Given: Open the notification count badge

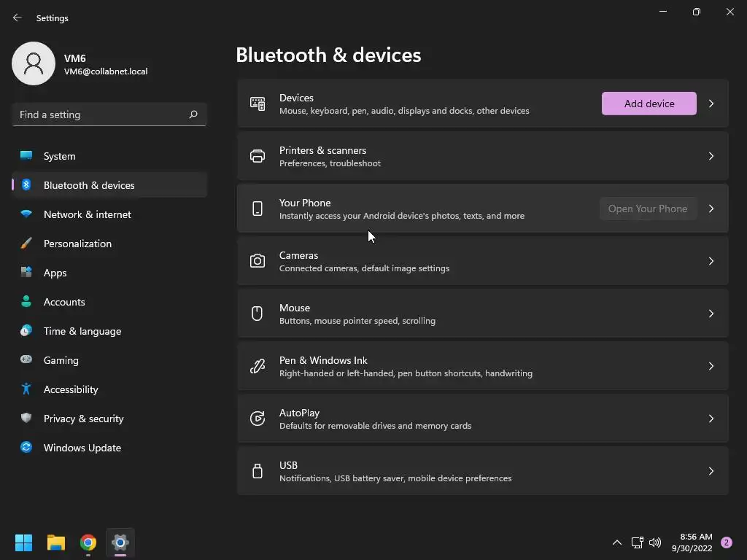Looking at the screenshot, I should tap(727, 542).
